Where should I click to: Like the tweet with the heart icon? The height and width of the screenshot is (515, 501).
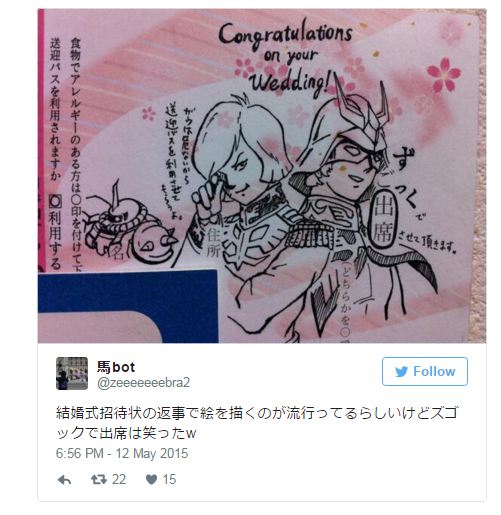pos(151,479)
